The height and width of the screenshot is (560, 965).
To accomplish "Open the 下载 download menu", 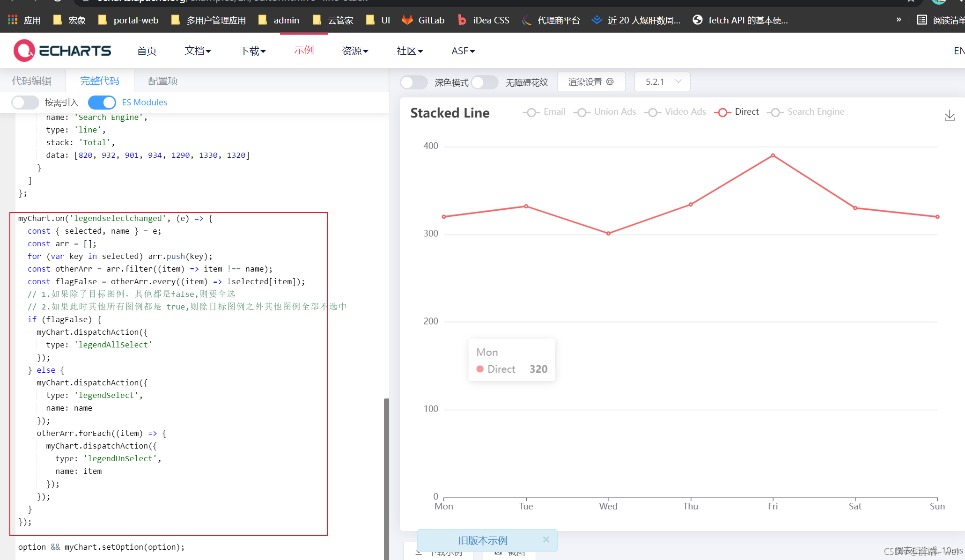I will tap(252, 51).
